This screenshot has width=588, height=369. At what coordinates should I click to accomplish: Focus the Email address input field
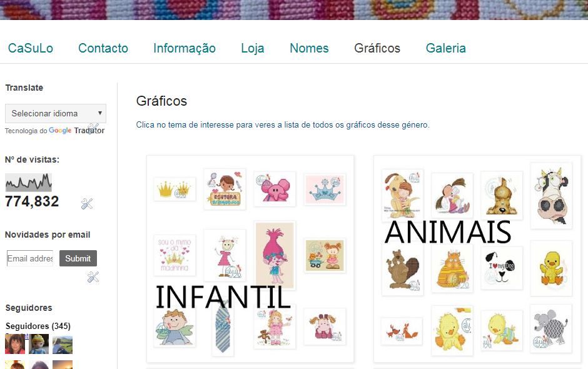pyautogui.click(x=30, y=258)
